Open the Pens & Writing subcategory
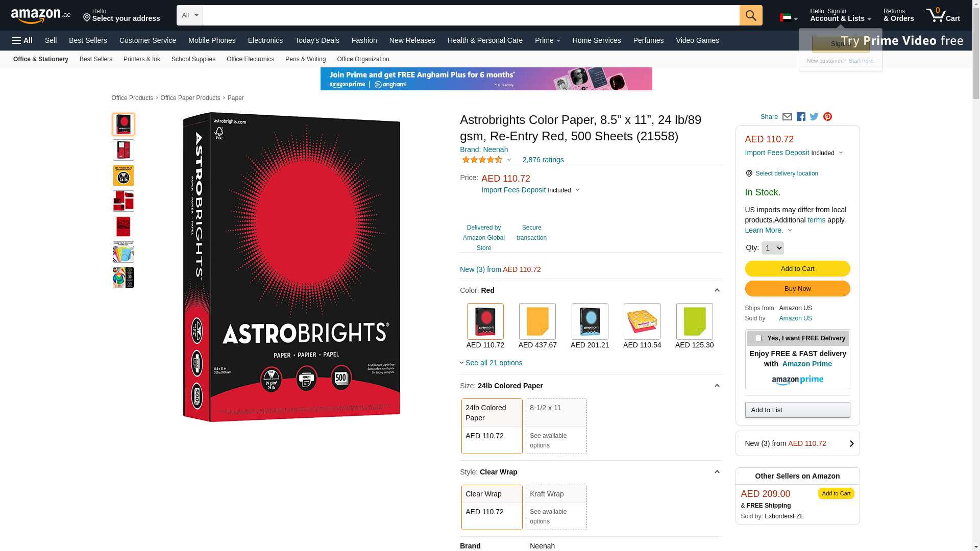Screen dimensions: 980x551 pos(305,59)
